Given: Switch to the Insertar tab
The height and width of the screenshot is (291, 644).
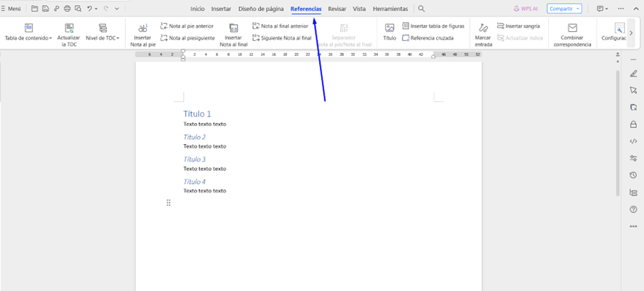Looking at the screenshot, I should 221,9.
